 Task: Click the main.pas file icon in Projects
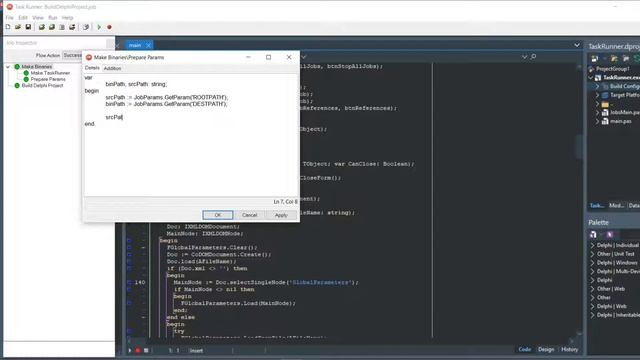[x=605, y=121]
